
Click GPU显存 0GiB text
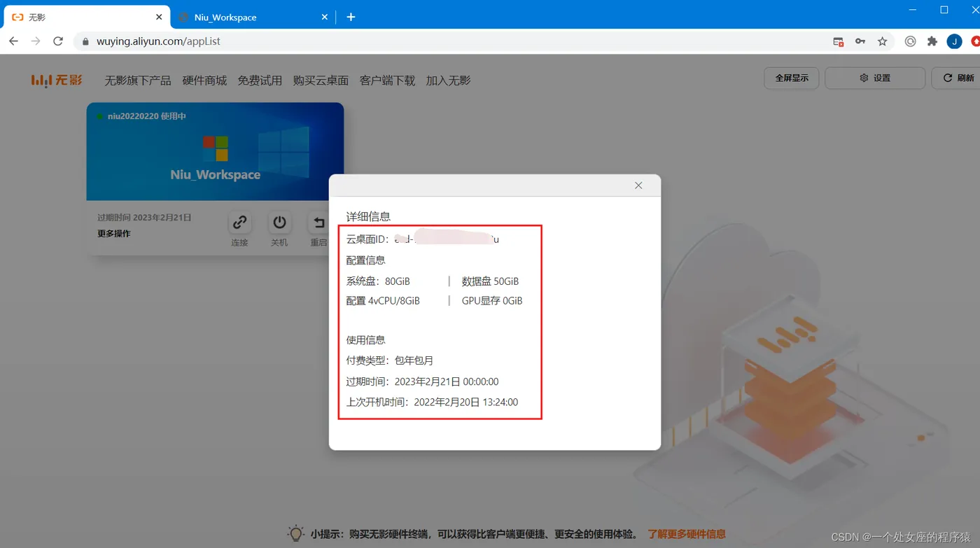point(492,301)
